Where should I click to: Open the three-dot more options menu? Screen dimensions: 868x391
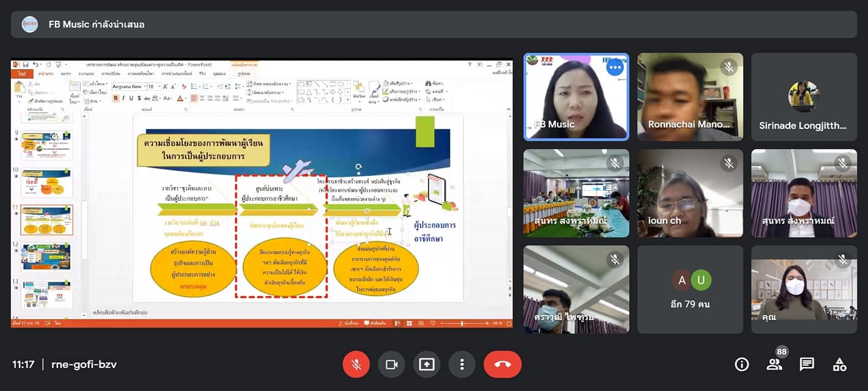click(x=462, y=365)
